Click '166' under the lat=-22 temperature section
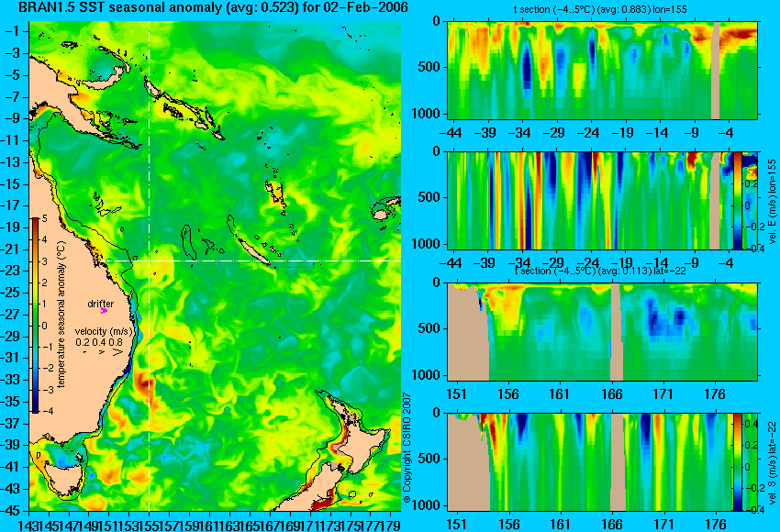 click(x=612, y=394)
